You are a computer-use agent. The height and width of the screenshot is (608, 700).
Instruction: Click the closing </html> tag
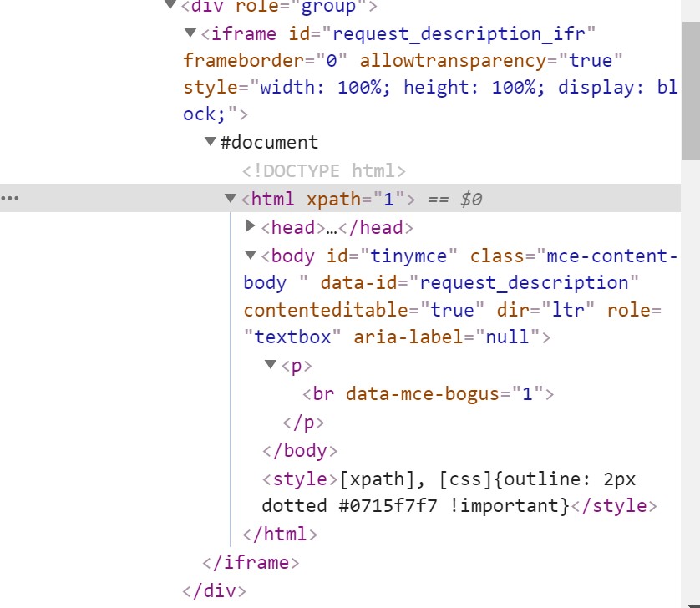[280, 534]
